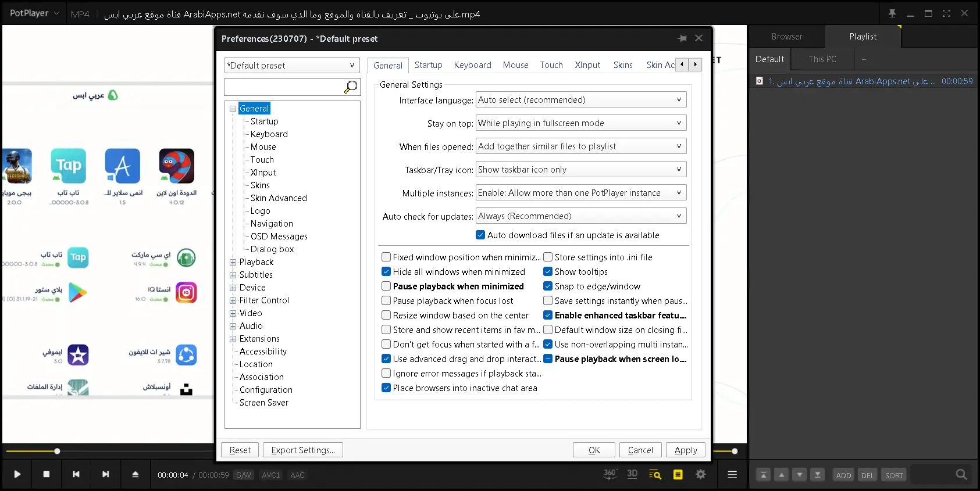Click the Export Settings button

(302, 450)
